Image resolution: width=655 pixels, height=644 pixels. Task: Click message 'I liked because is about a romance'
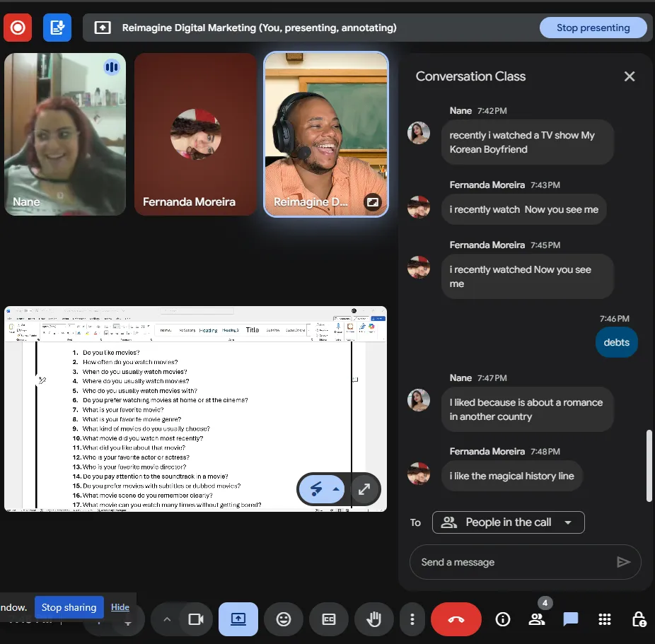pos(527,409)
